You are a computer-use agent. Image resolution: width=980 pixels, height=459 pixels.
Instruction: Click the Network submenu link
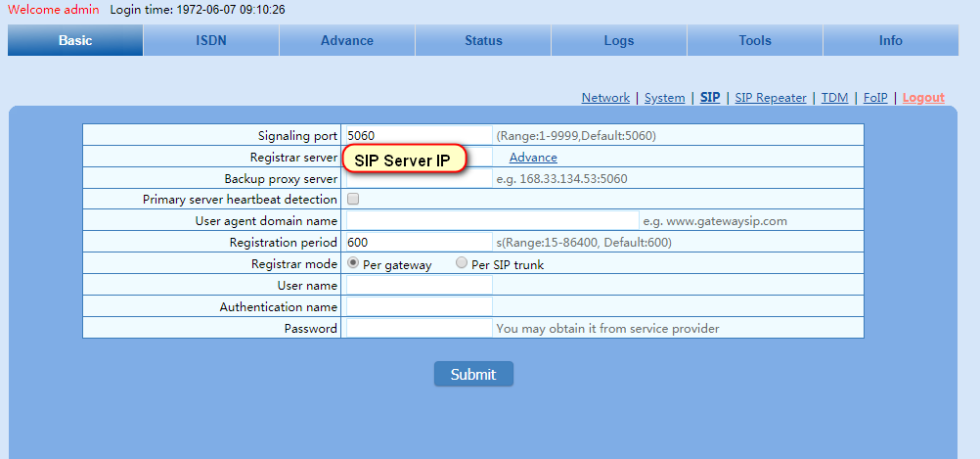[x=605, y=98]
